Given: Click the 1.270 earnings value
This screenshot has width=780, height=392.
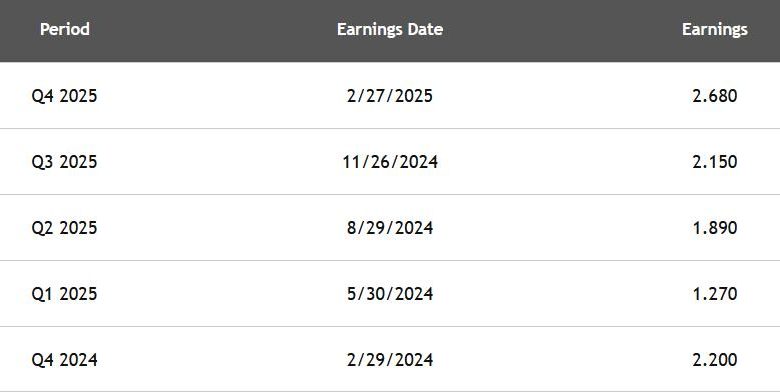Looking at the screenshot, I should 715,294.
